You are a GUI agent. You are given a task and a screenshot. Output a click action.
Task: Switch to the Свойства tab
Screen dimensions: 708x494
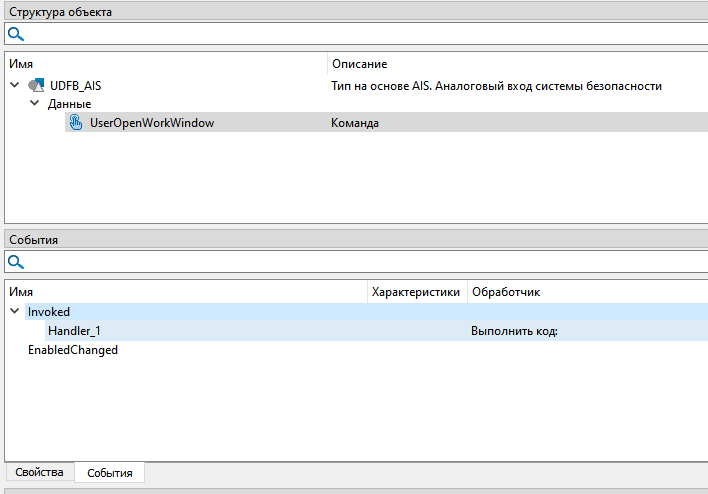point(39,472)
